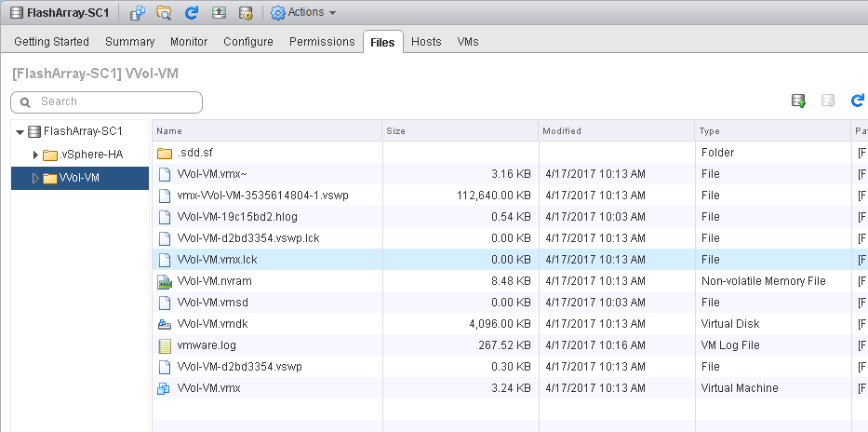Switch to the Getting Started tab
The height and width of the screenshot is (432, 868).
(51, 42)
